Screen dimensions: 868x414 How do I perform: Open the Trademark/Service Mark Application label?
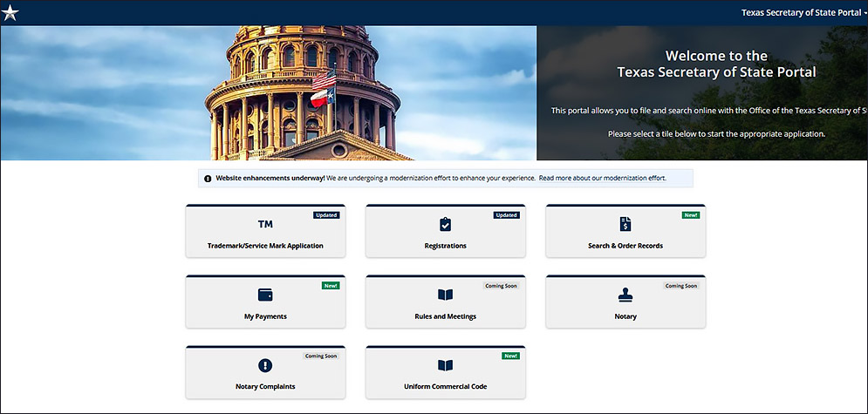point(265,246)
